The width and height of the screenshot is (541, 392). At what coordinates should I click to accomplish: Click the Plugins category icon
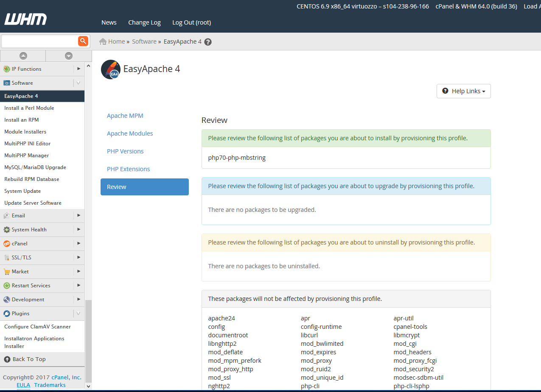pyautogui.click(x=6, y=314)
